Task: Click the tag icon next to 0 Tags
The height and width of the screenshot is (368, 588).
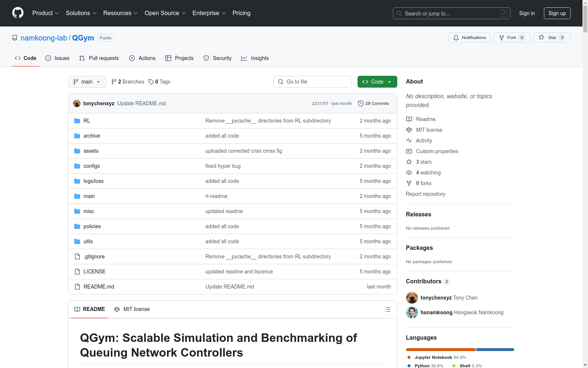Action: click(151, 82)
